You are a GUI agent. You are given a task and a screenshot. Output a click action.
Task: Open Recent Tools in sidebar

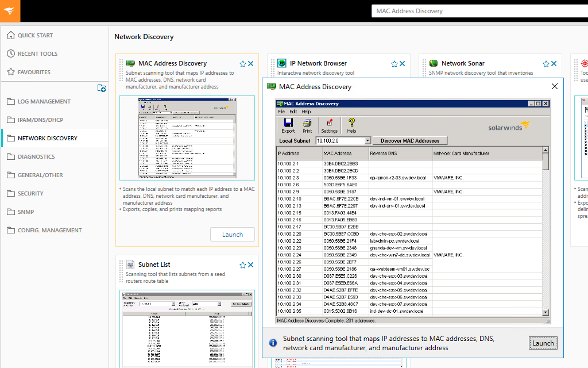[37, 53]
